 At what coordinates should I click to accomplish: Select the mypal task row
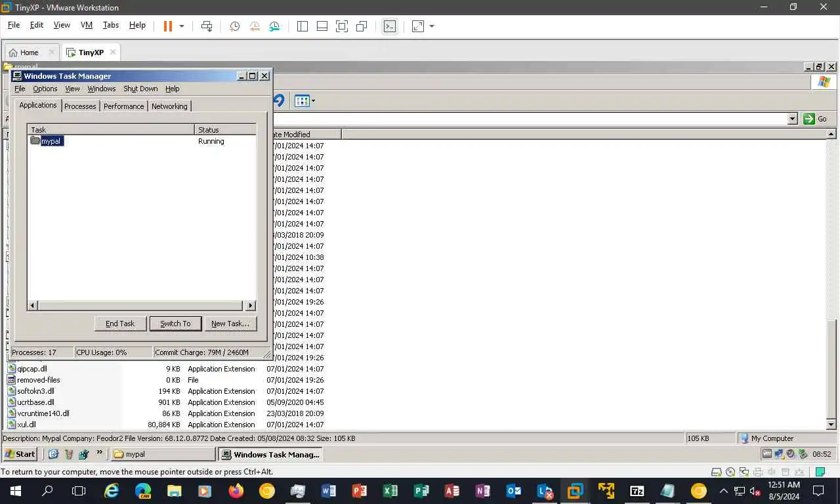pos(142,141)
